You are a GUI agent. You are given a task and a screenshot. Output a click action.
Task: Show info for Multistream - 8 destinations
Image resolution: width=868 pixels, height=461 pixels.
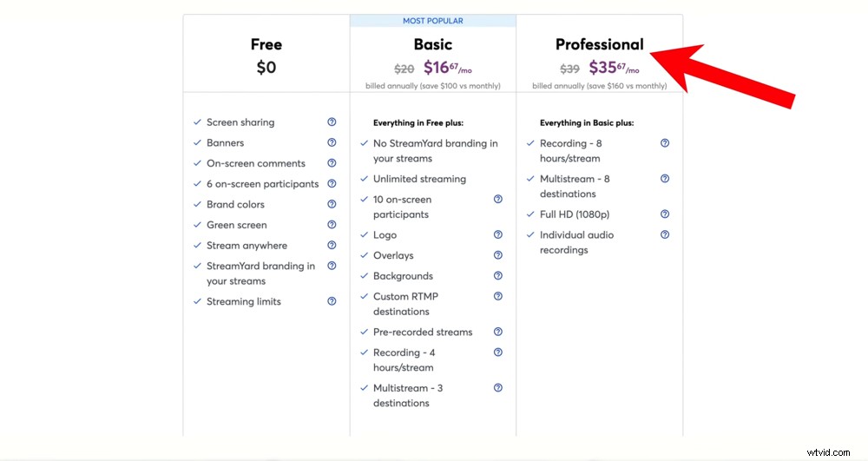665,179
